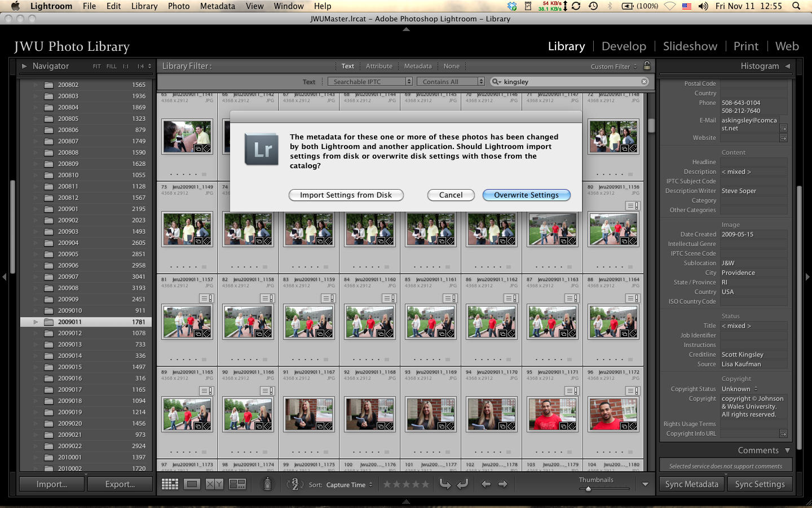The image size is (812, 508).
Task: Click Overwrite Settings button
Action: (527, 195)
